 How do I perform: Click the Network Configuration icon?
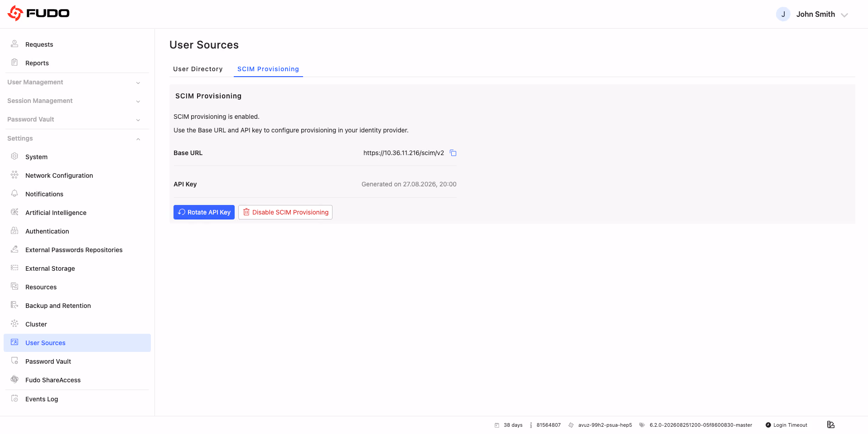click(x=14, y=175)
